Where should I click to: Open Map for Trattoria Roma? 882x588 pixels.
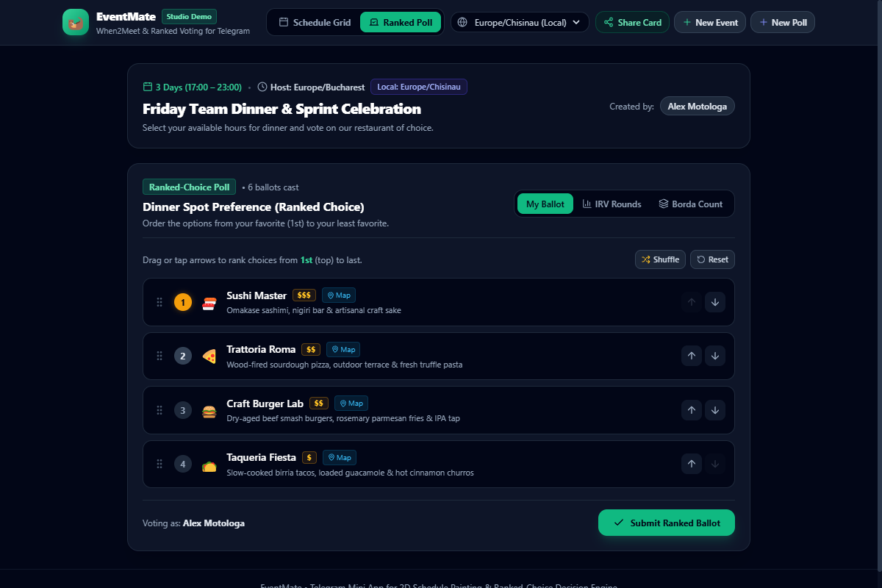(x=343, y=349)
